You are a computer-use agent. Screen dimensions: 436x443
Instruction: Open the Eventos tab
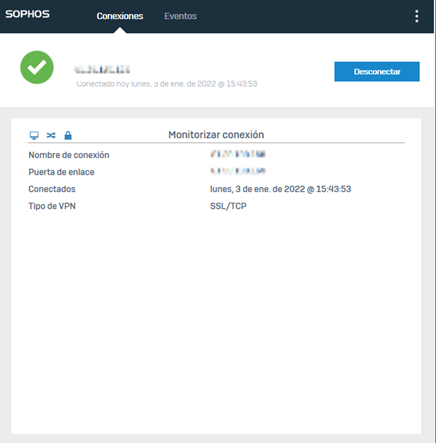coord(180,16)
